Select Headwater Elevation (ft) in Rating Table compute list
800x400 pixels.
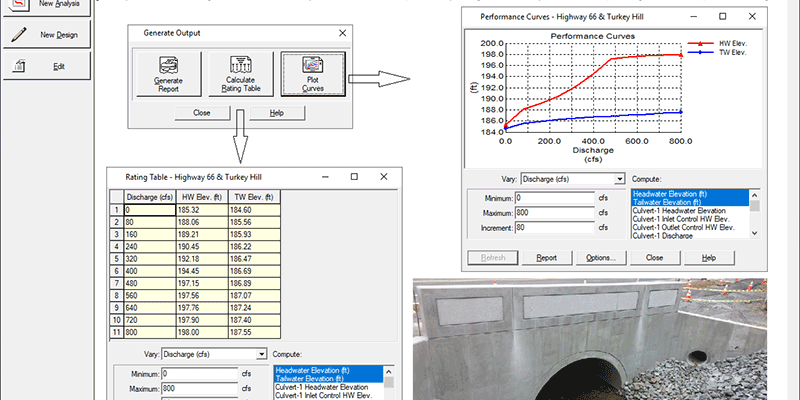point(328,370)
